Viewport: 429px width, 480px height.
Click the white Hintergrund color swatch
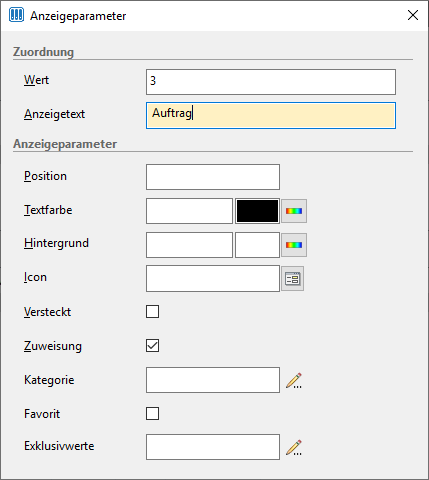click(x=257, y=245)
